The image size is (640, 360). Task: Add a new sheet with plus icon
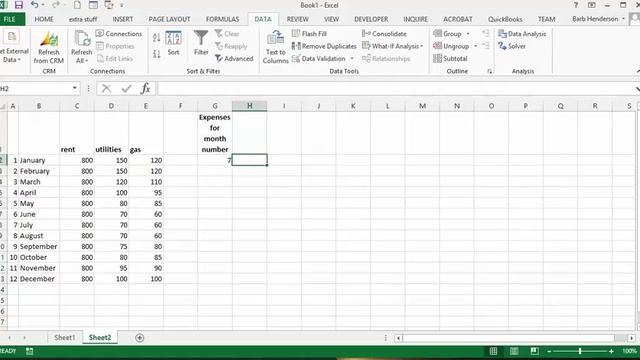140,338
